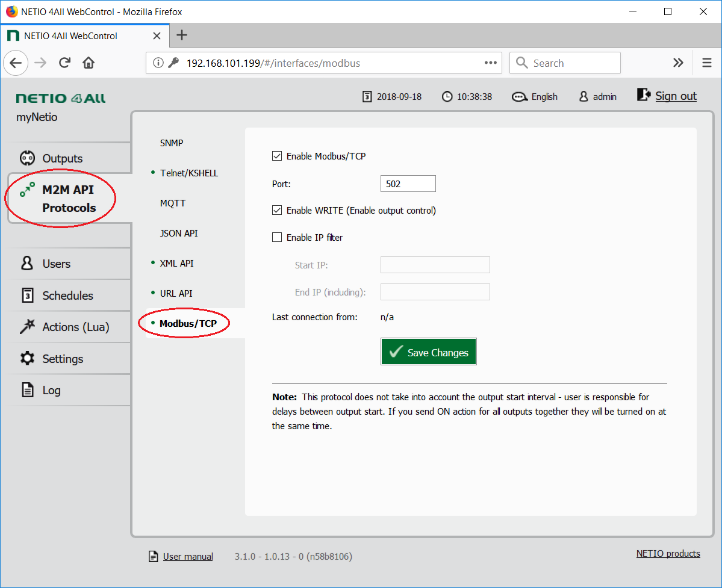This screenshot has height=588, width=722.
Task: Expand the toolbar overflow chevron
Action: pos(678,63)
